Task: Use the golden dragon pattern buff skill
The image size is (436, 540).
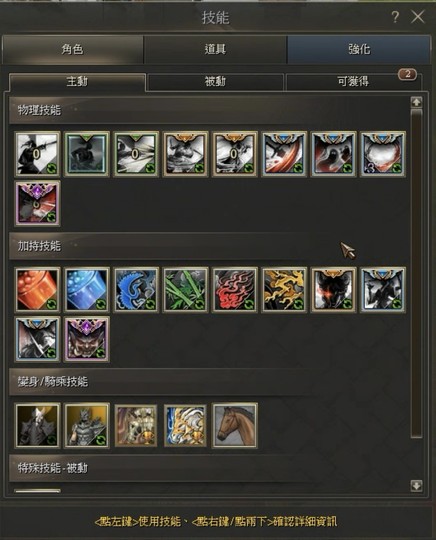Action: 284,290
